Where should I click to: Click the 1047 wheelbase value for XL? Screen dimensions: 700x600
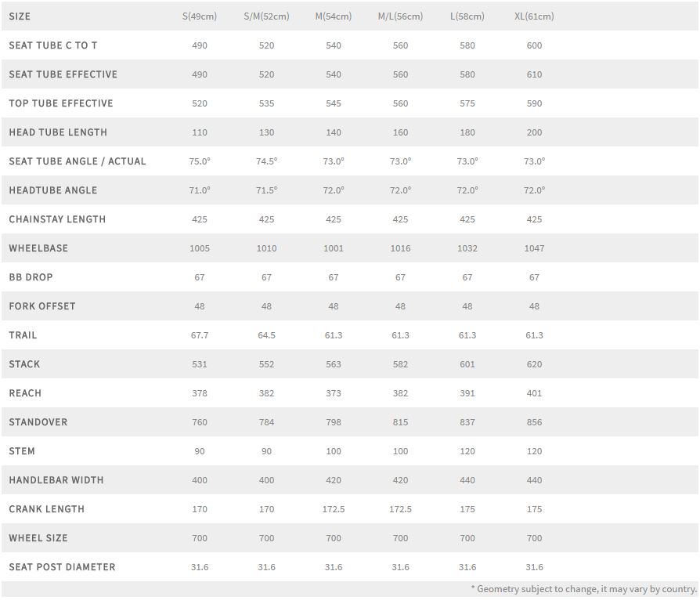point(534,248)
